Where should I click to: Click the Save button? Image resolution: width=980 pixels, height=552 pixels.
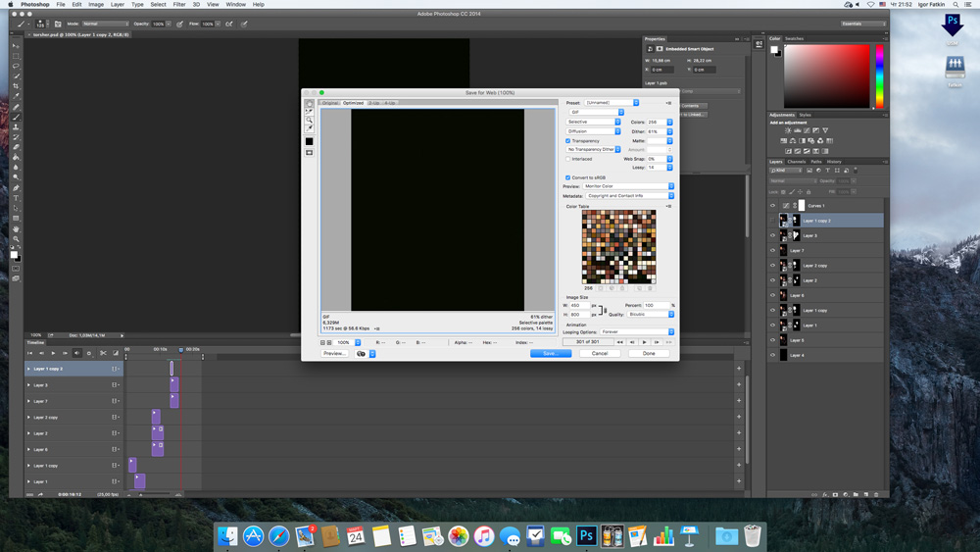[550, 353]
